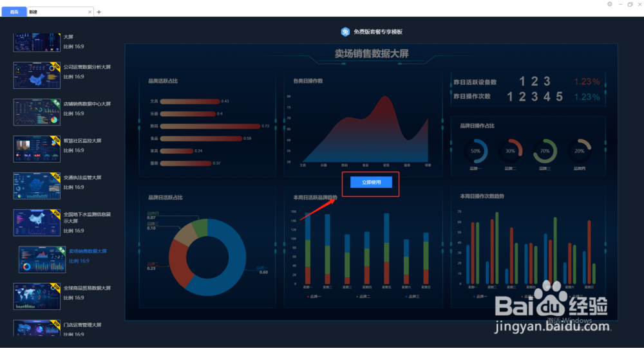Minimize the application window

pos(620,4)
